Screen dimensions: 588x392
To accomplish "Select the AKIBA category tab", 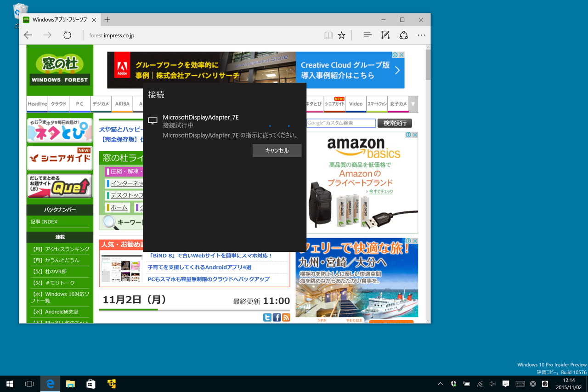I will click(122, 104).
